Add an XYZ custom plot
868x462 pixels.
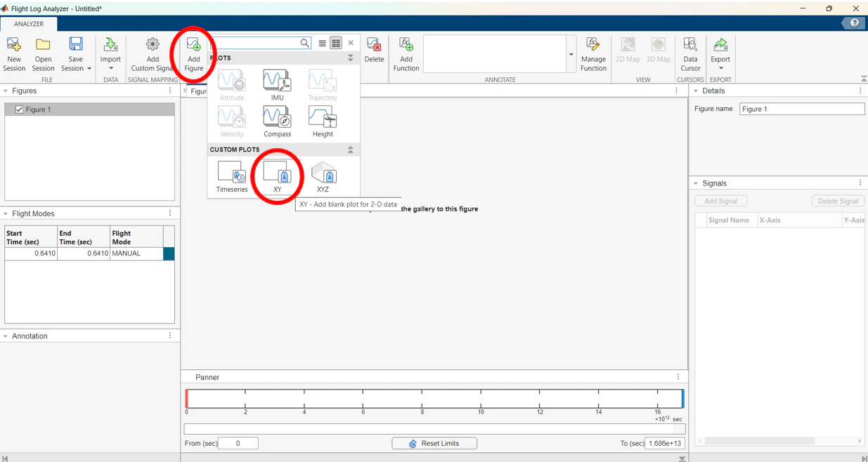(x=323, y=177)
